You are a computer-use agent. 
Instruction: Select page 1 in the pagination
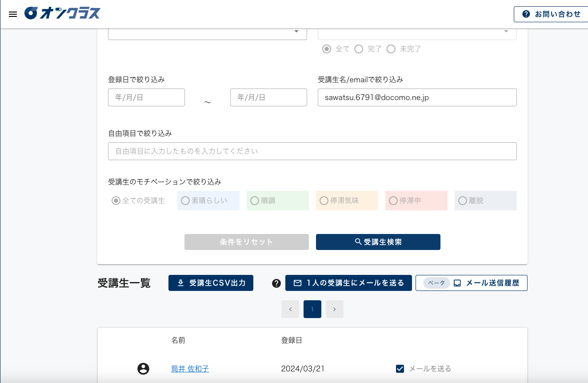[312, 309]
